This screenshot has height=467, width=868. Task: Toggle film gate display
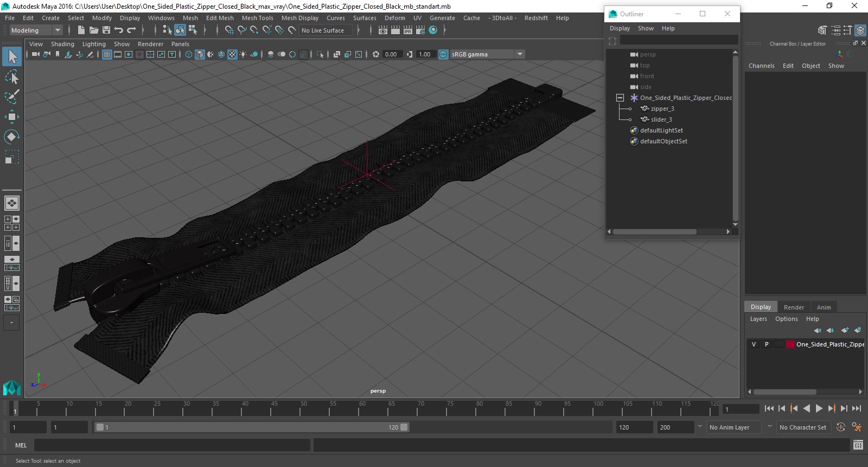tap(118, 54)
